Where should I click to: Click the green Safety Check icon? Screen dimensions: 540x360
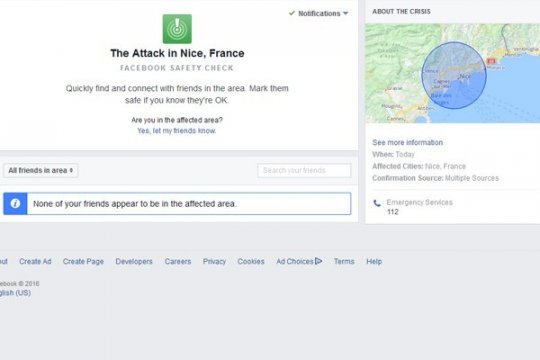(177, 29)
